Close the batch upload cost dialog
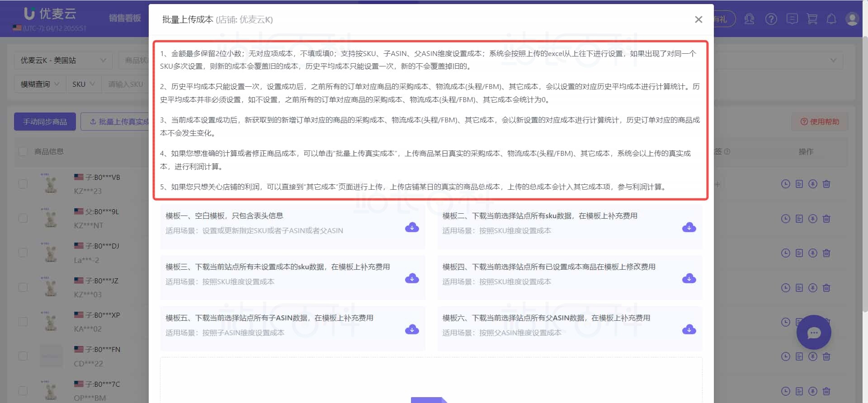 pos(698,19)
